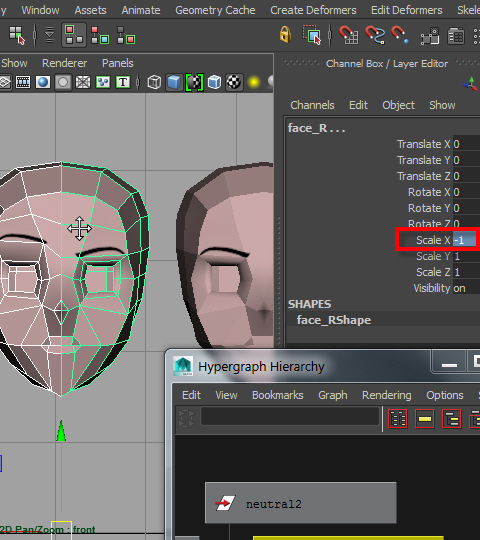This screenshot has width=480, height=540.
Task: Select the Translate X channel label
Action: pos(424,144)
